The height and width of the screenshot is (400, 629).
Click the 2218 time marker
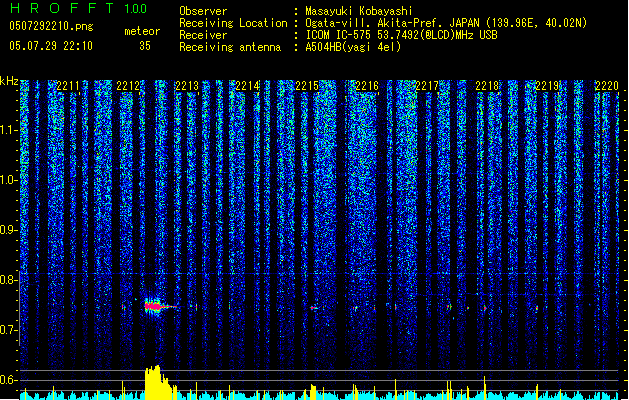pos(487,86)
